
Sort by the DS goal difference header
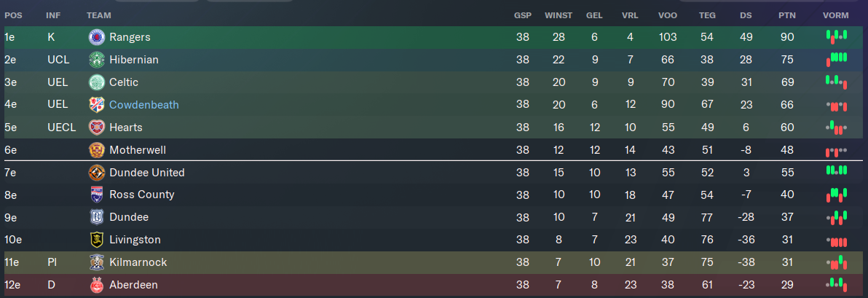[x=746, y=15]
